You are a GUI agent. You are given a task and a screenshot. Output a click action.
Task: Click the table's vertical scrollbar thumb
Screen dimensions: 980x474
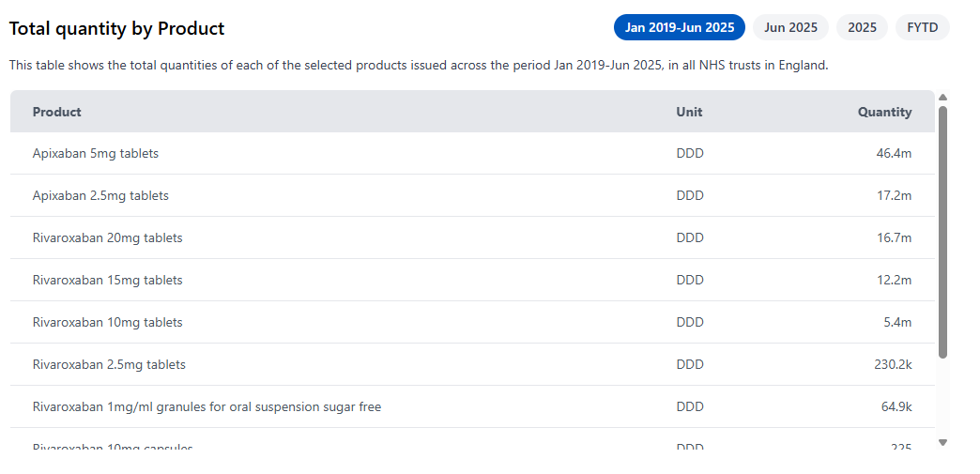point(942,230)
